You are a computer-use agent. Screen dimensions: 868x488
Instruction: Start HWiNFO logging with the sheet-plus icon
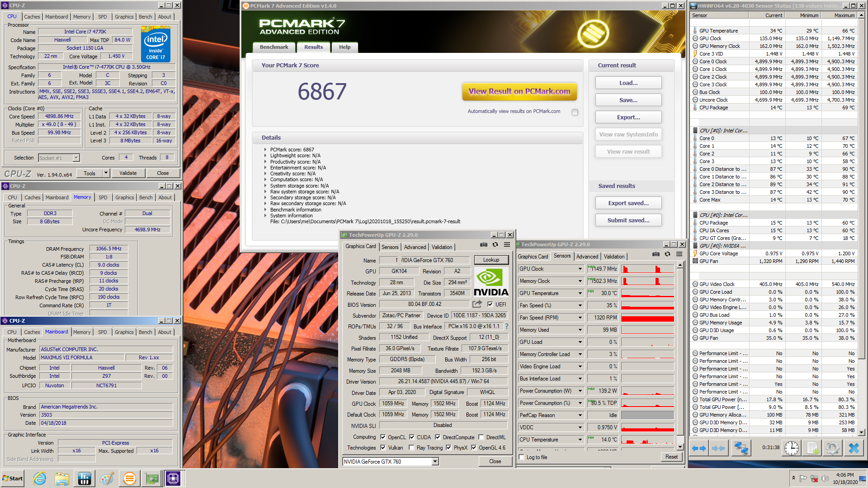[812, 448]
